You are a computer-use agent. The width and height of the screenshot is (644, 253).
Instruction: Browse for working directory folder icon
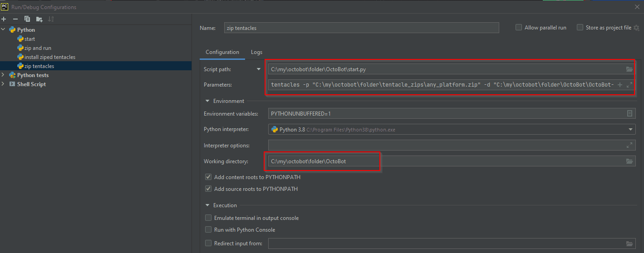pos(629,161)
